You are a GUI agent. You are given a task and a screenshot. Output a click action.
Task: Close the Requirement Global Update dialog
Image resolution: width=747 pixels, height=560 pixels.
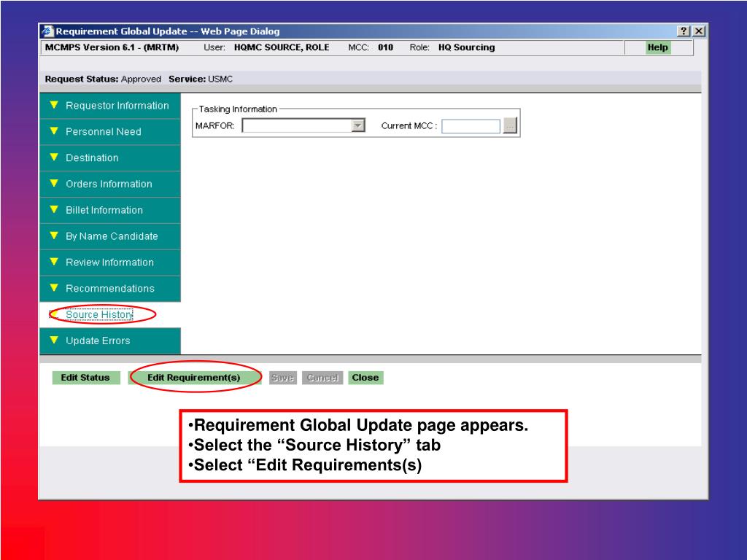click(x=698, y=31)
